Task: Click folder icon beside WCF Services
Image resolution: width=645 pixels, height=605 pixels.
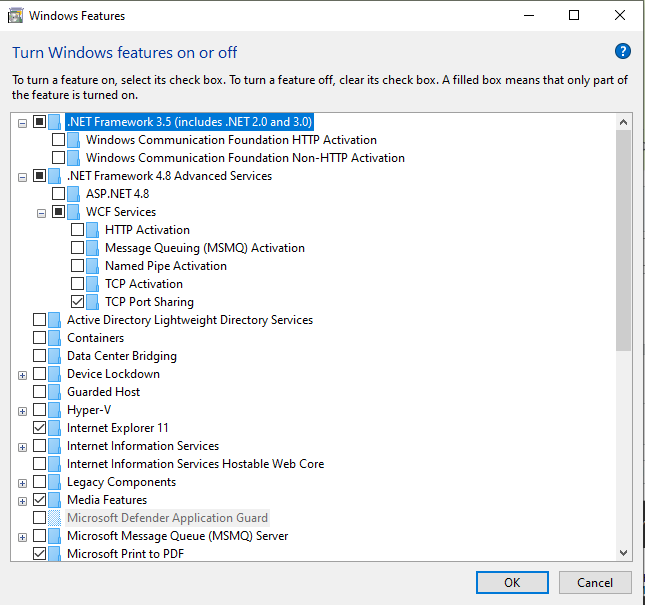Action: pos(73,212)
